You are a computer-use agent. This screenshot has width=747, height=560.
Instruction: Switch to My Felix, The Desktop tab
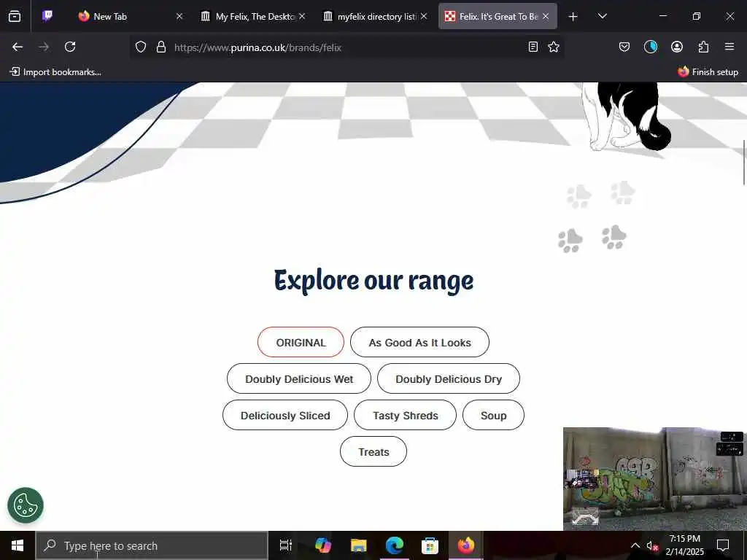[x=253, y=16]
